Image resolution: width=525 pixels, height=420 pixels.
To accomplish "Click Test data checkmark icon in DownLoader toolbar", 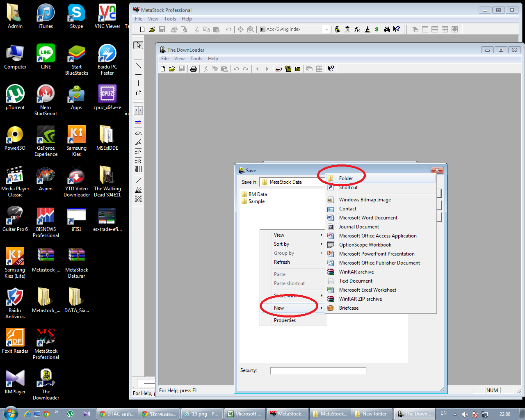I will 298,68.
